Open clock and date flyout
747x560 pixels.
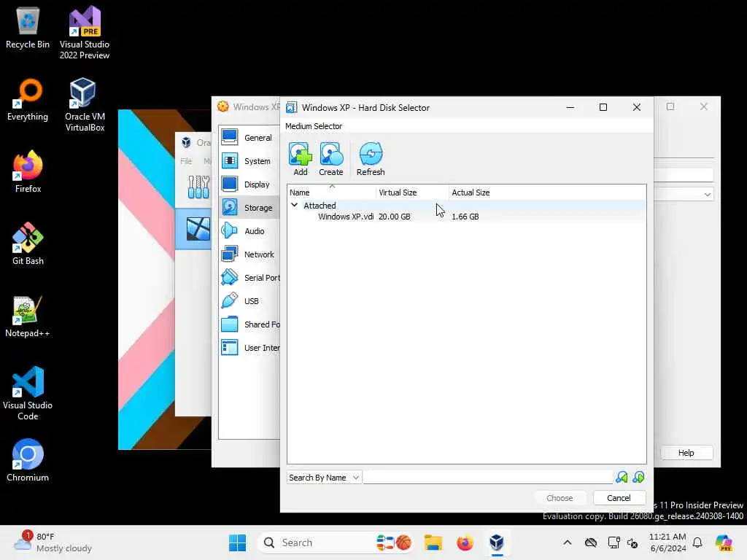(x=668, y=542)
